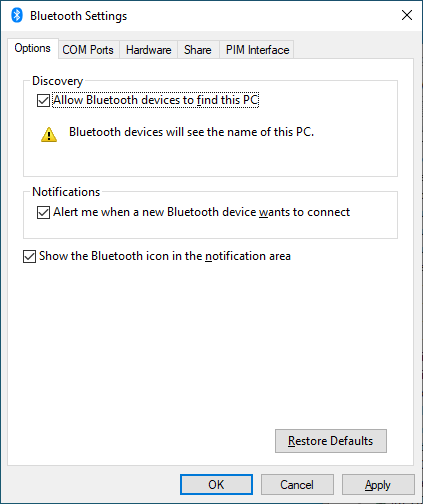Open the Hardware tab
The height and width of the screenshot is (504, 423).
tap(149, 50)
